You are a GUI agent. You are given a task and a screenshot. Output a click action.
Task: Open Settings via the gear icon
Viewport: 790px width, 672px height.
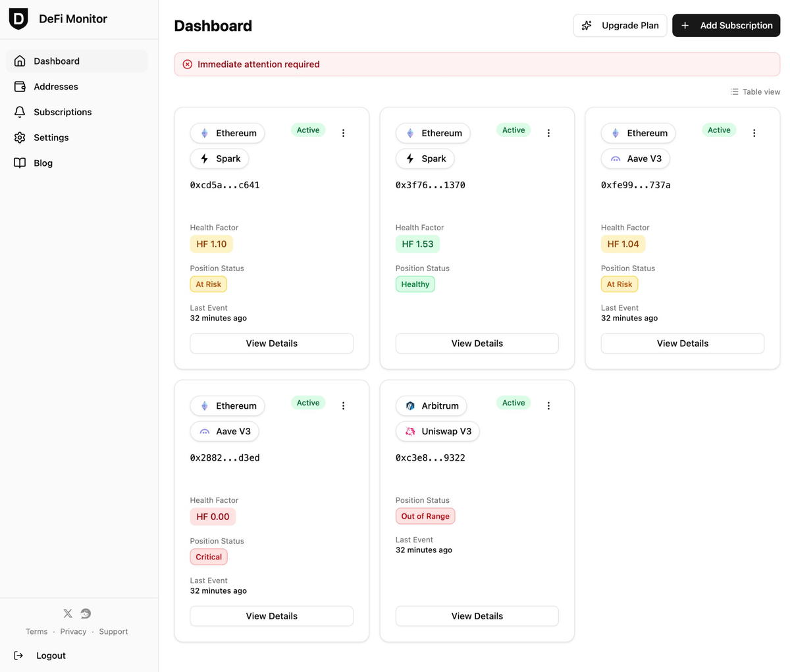[x=19, y=138]
